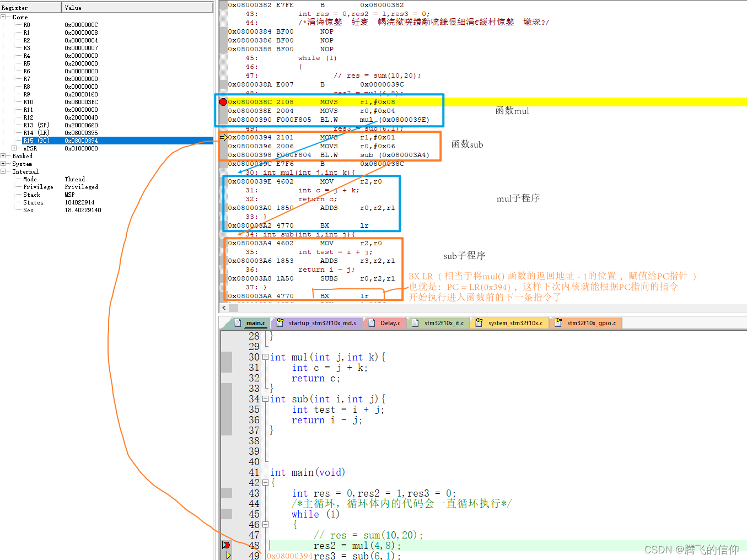Toggle the breakpoint at address 0x0800038C
Image resolution: width=747 pixels, height=560 pixels.
pos(223,101)
